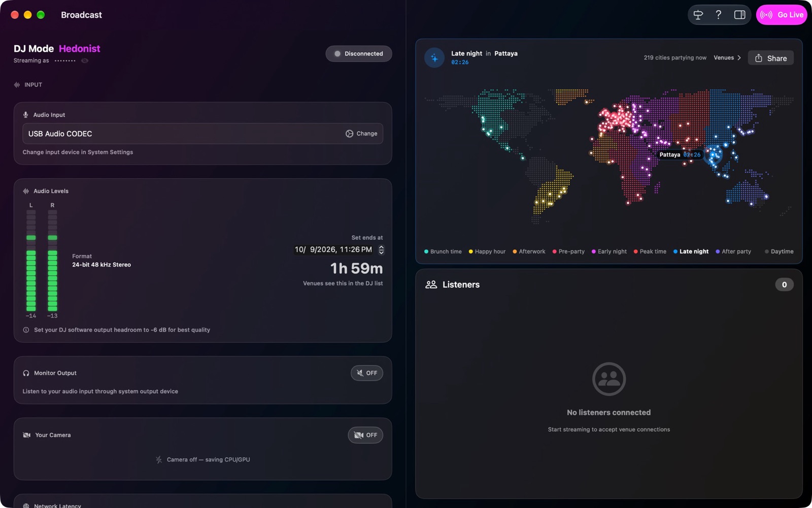Select Happy hour legend item
The height and width of the screenshot is (508, 812).
coord(487,251)
